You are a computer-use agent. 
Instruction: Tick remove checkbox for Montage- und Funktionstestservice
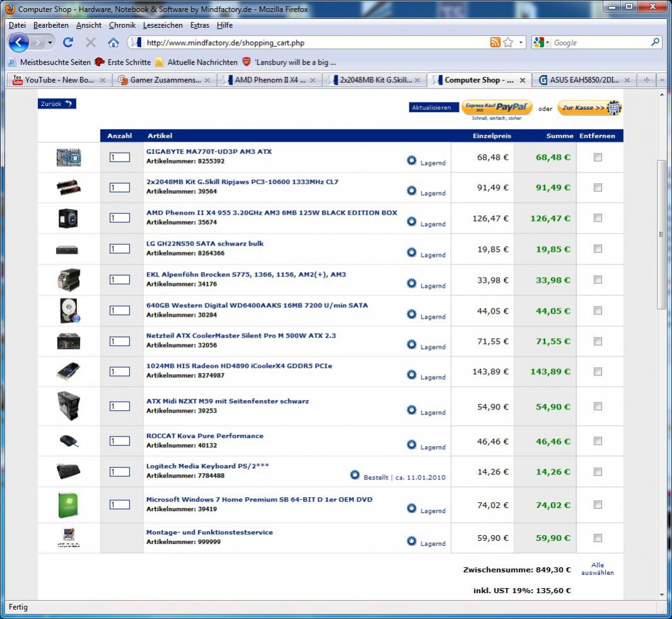coord(598,538)
